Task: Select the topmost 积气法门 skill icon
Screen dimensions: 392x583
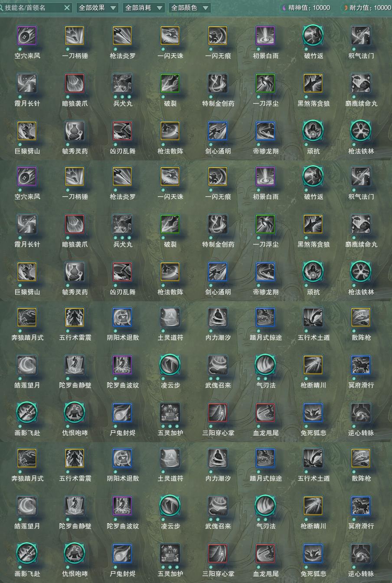Action: pos(361,36)
